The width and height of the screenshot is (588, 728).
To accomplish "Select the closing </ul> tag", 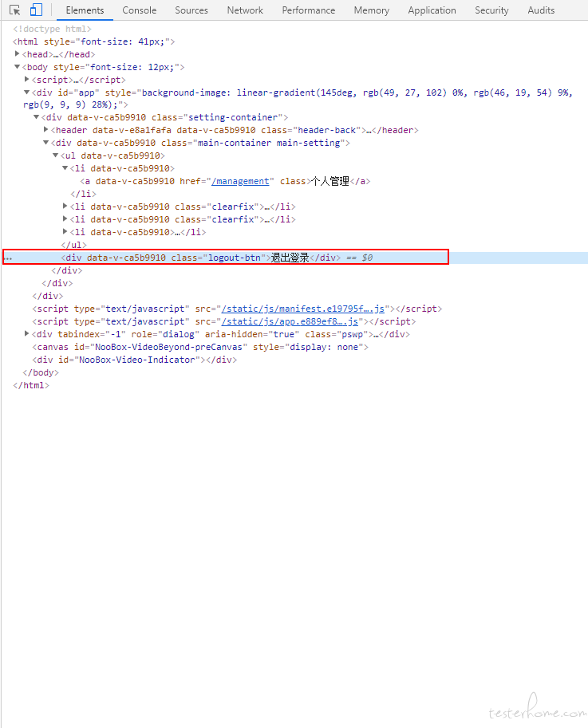I will pos(74,245).
